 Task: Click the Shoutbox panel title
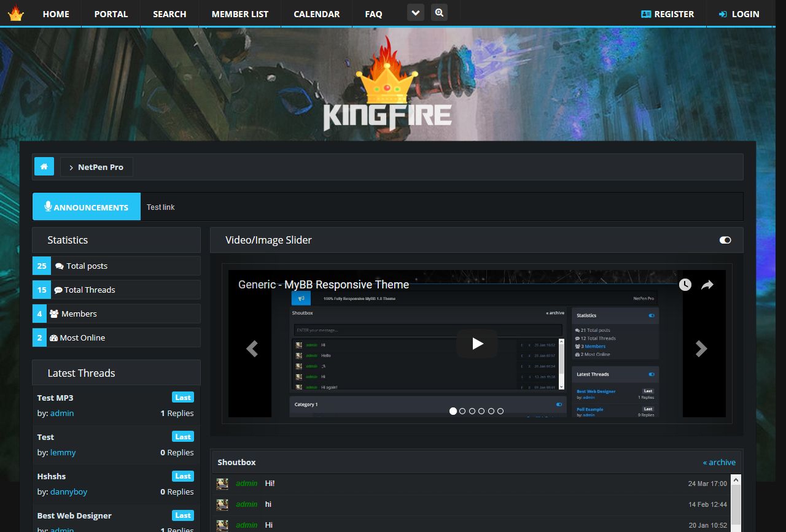tap(236, 462)
